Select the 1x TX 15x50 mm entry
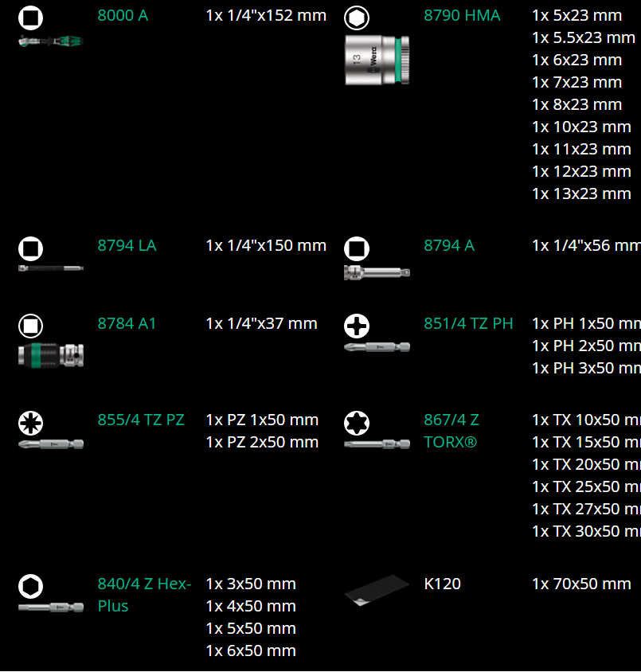Screen dimensions: 641x672 [x=586, y=443]
